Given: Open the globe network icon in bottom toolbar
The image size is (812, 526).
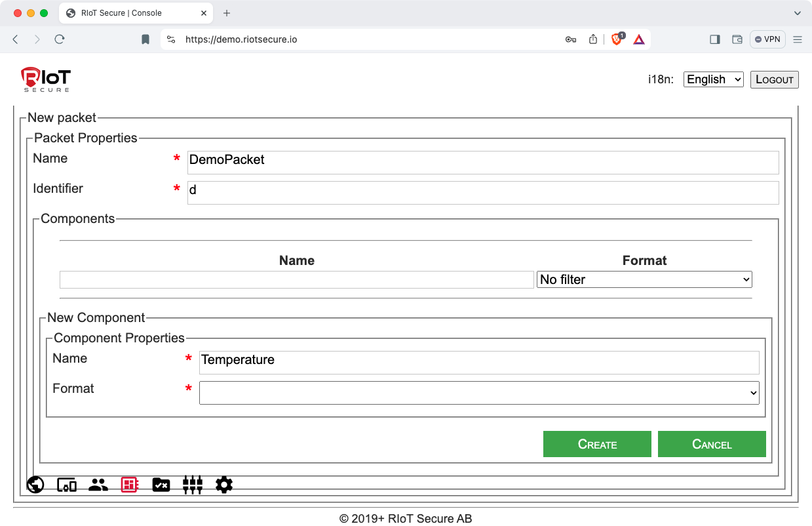Looking at the screenshot, I should (35, 485).
